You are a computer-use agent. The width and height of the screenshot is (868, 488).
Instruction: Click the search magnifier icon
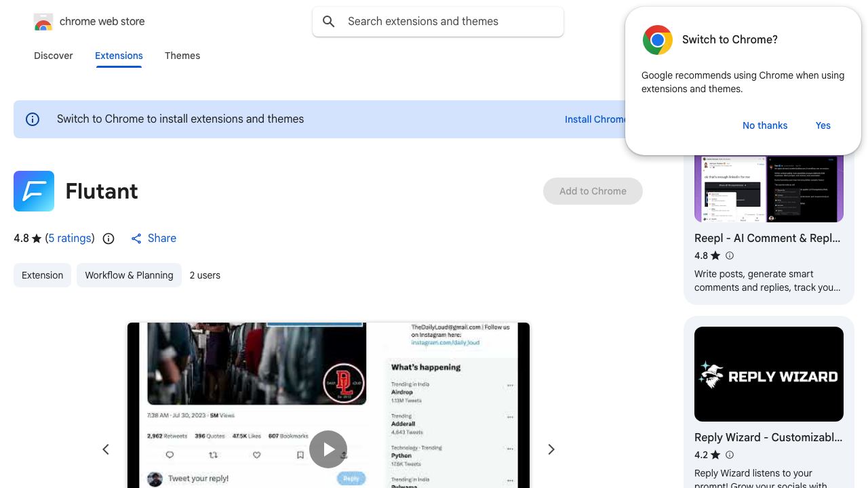[x=329, y=22]
